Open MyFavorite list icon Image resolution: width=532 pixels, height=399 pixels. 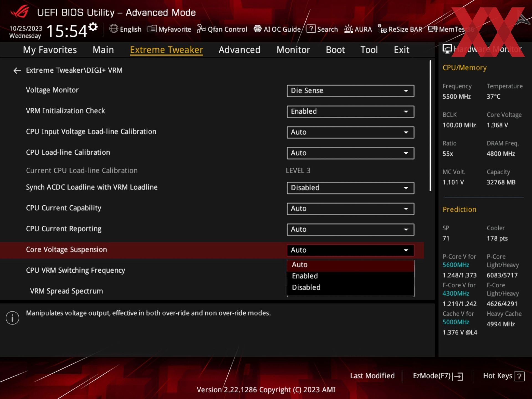tap(152, 29)
